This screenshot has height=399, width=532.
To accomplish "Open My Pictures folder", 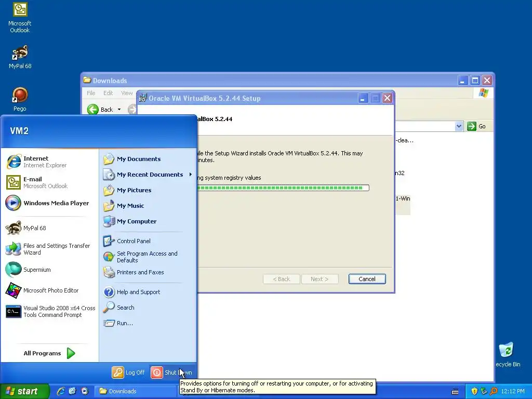I will tap(148, 190).
